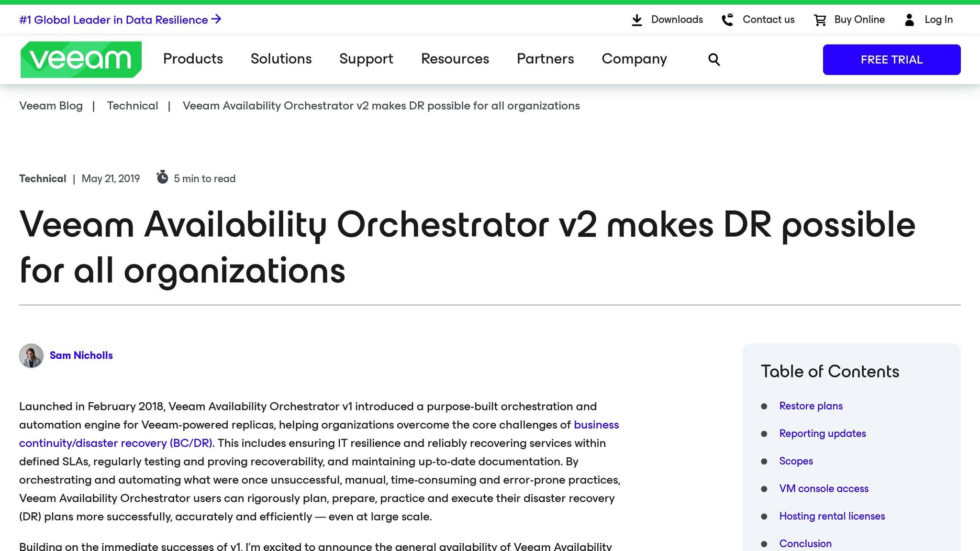The height and width of the screenshot is (551, 980).
Task: Open the Resources menu
Action: (x=455, y=59)
